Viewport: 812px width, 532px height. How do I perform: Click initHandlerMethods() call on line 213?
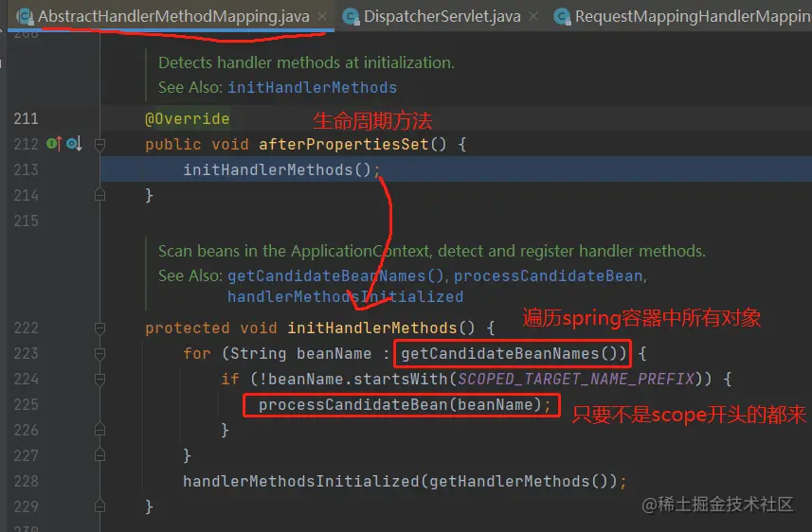click(x=277, y=169)
